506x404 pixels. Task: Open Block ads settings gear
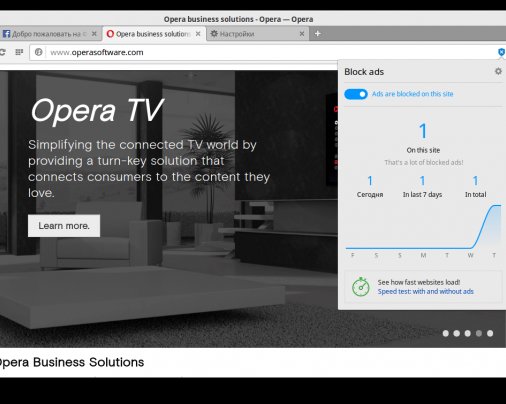click(x=498, y=71)
